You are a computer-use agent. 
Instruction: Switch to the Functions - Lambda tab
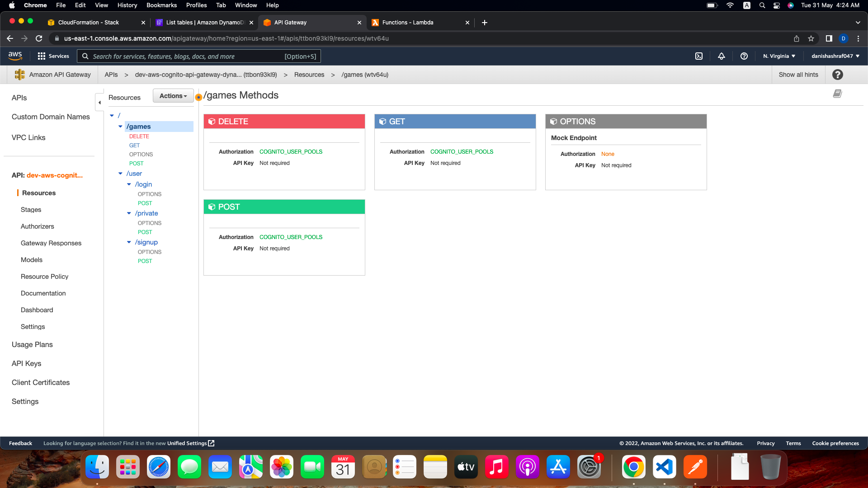[408, 22]
